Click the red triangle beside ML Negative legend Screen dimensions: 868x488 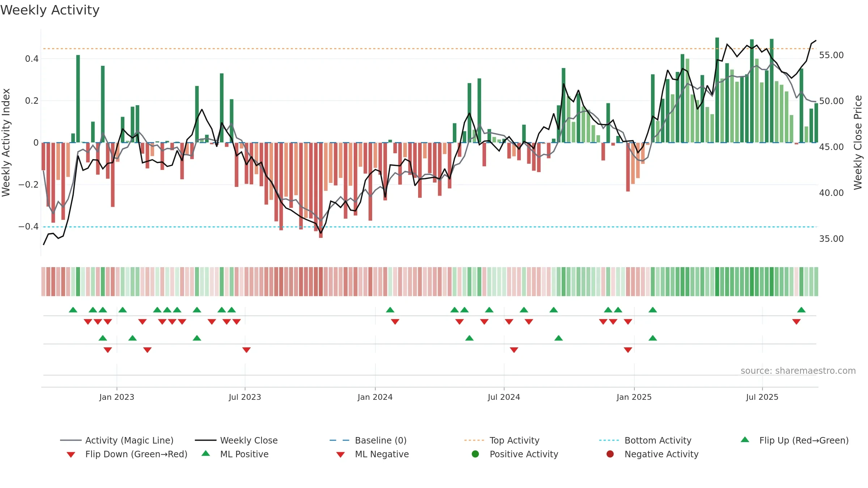click(x=340, y=455)
